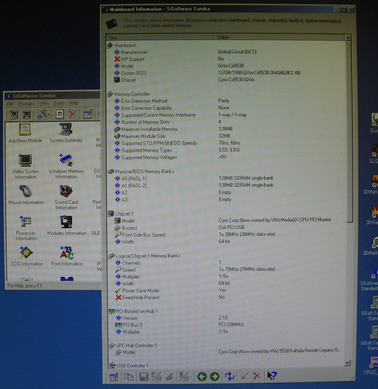378x389 pixels.
Task: Click the checkmark OK icon in bottom toolbar
Action: coord(244,376)
